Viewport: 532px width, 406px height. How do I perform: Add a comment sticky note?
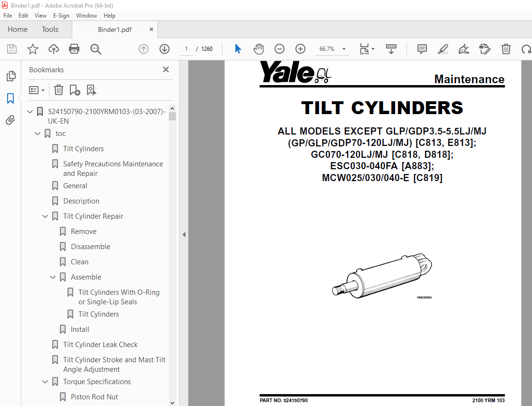422,49
